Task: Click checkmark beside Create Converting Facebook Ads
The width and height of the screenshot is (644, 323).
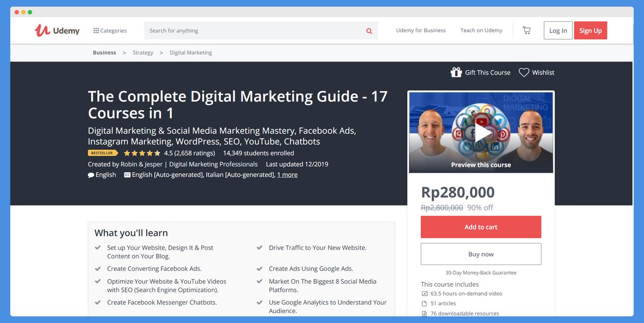Action: (x=98, y=268)
